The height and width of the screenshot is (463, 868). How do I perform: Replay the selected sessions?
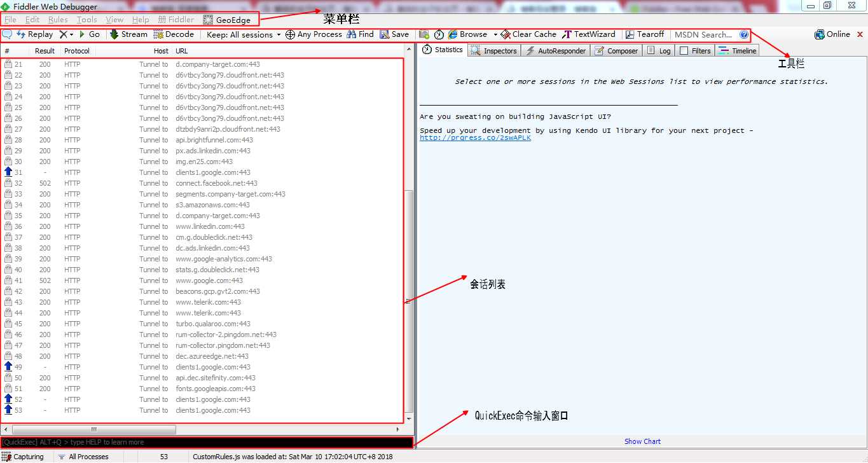(x=34, y=34)
